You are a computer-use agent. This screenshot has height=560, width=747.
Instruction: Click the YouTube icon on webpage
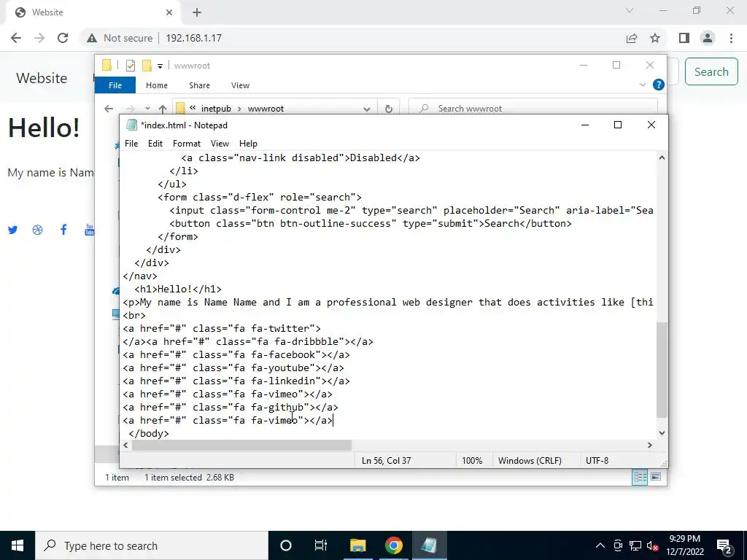[x=89, y=230]
